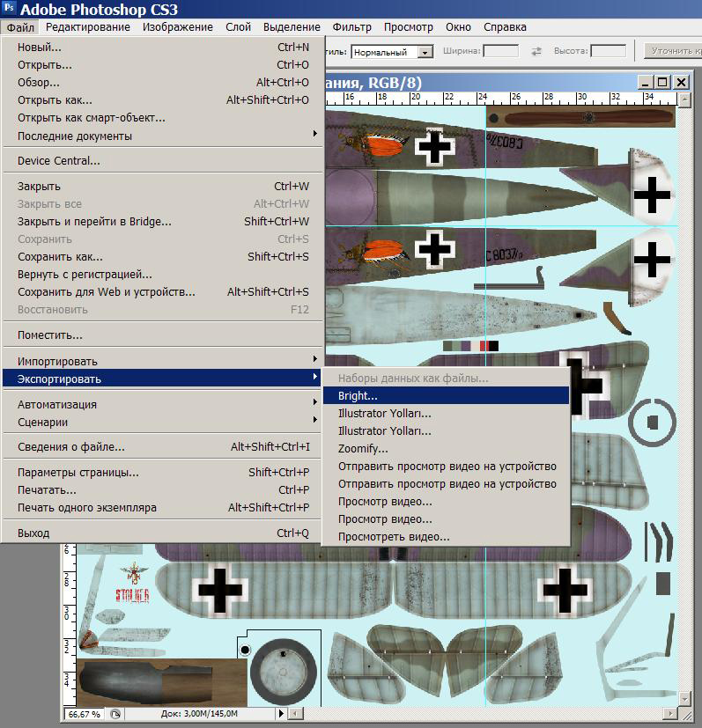Open the Файл menu in the menu bar
Image resolution: width=702 pixels, height=728 pixels.
pos(20,27)
